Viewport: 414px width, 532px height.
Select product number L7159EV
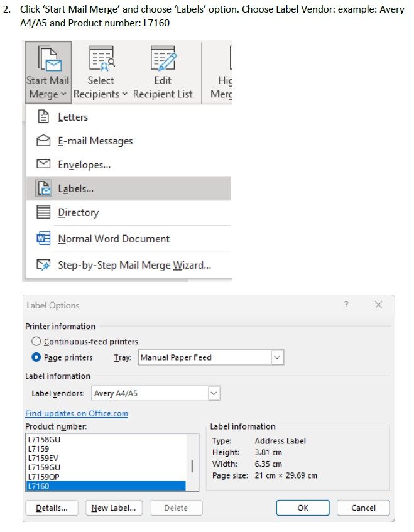[x=106, y=458]
